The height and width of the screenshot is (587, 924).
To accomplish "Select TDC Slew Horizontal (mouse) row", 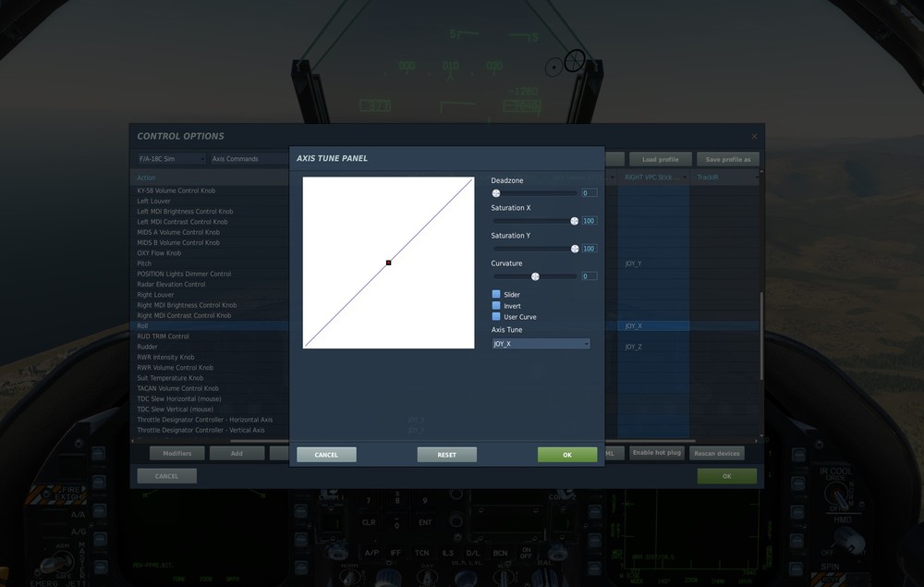I will [x=209, y=399].
